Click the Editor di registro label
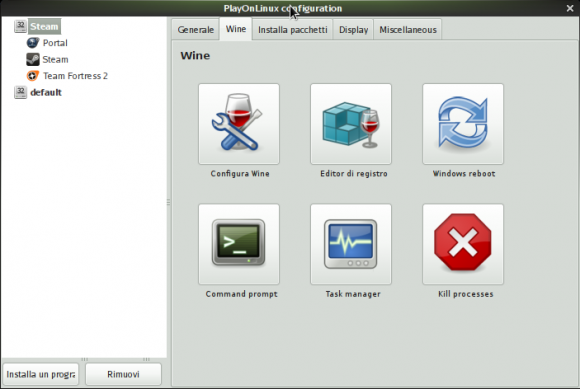 (x=354, y=173)
